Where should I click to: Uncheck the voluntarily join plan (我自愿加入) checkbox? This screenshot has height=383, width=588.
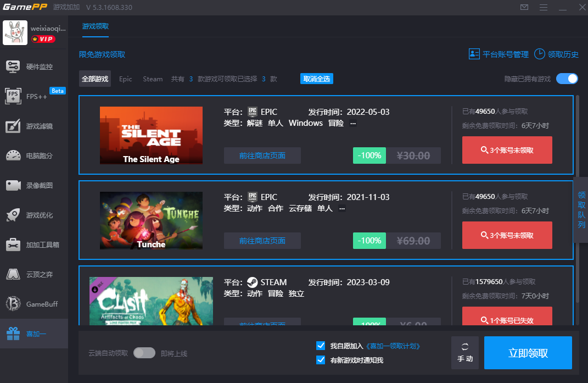pyautogui.click(x=321, y=346)
